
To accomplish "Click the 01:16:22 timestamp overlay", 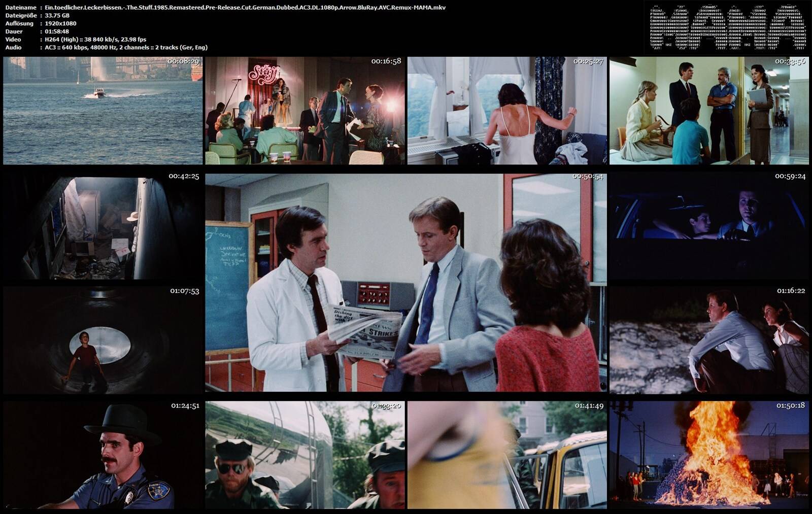I will point(791,291).
